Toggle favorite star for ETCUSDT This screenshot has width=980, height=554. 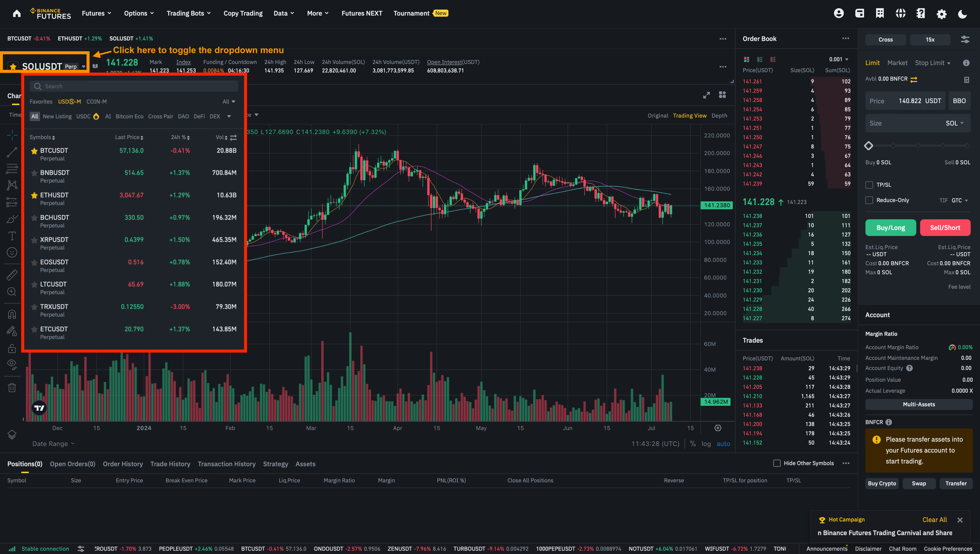point(34,330)
